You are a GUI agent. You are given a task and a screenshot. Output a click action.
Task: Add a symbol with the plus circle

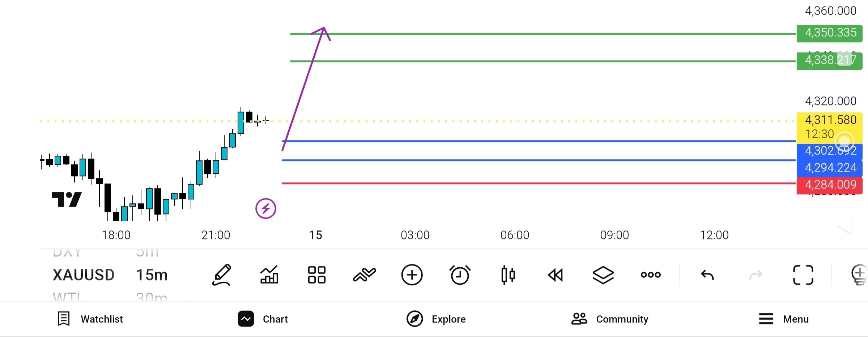click(x=412, y=275)
